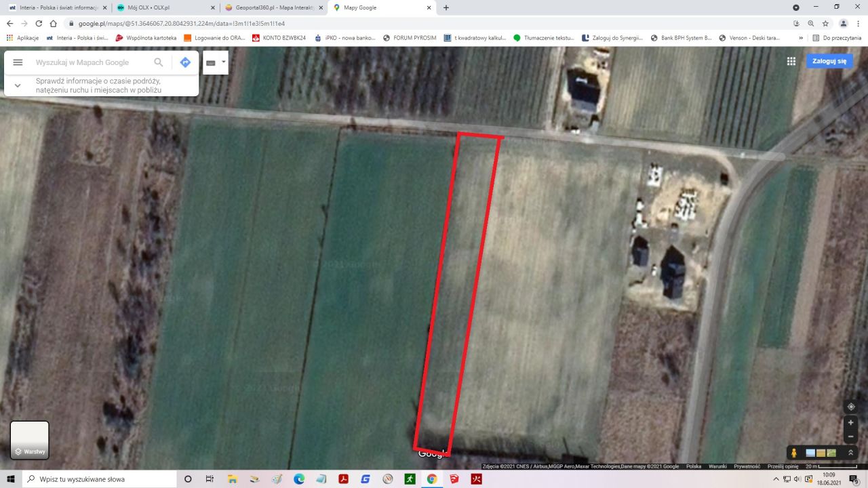Open the 'Wspólnota kartoteka' bookmark
This screenshot has height=488, width=868.
[x=146, y=38]
